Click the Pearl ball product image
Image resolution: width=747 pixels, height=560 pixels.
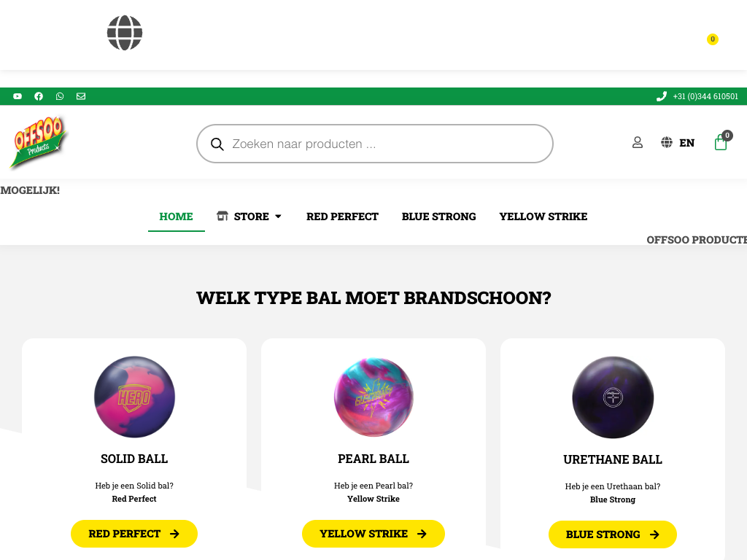tap(373, 397)
